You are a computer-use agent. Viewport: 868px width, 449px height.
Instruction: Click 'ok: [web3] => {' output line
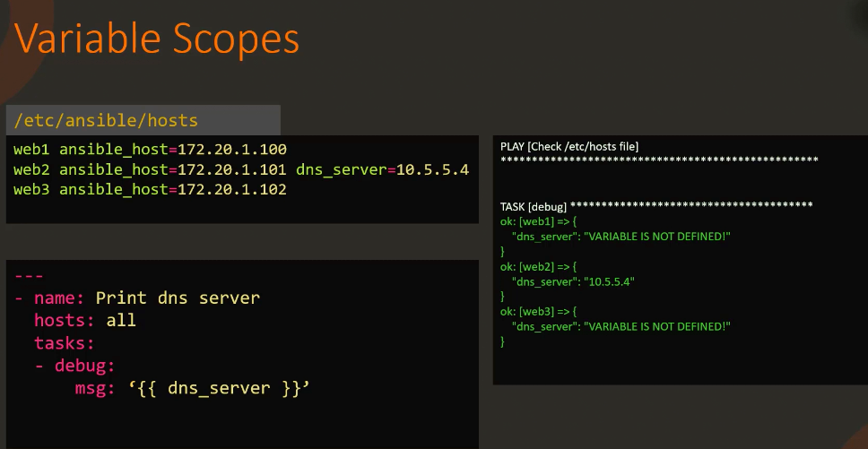click(x=539, y=311)
